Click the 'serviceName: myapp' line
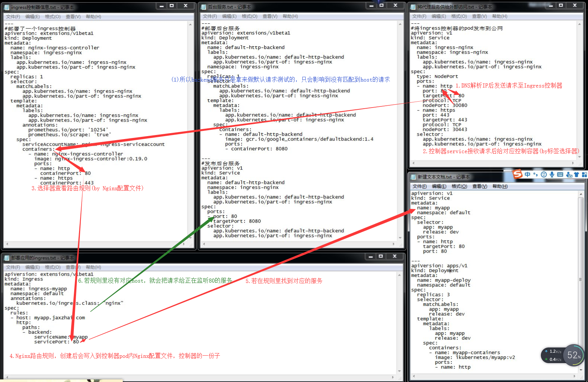Viewport: 588px width, 382px height. pyautogui.click(x=61, y=337)
